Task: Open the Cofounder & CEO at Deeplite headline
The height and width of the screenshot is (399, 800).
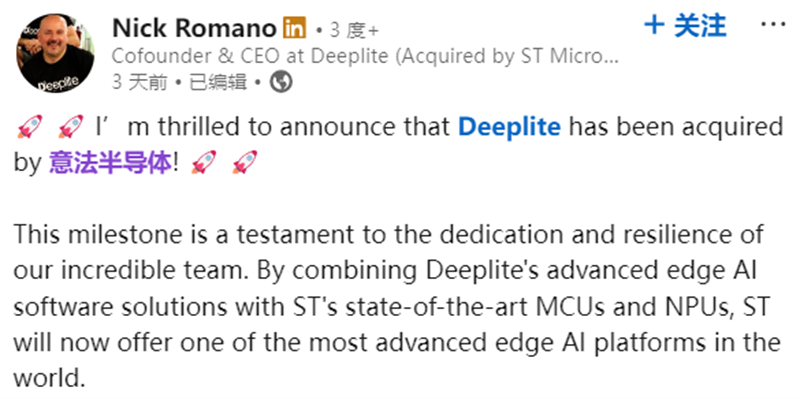Action: pyautogui.click(x=365, y=57)
